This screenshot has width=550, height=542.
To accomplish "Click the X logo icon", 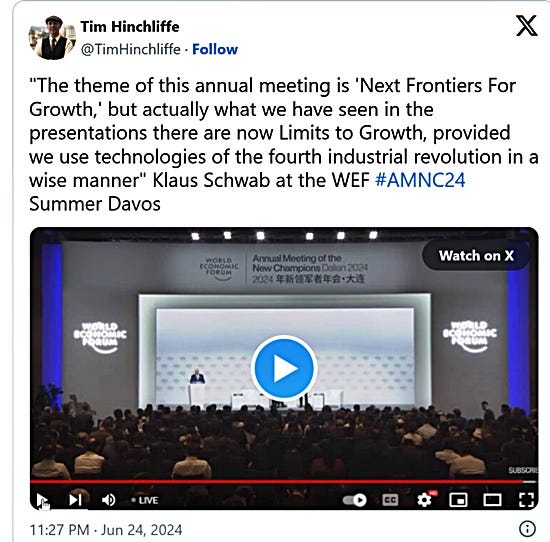I will pos(526,26).
